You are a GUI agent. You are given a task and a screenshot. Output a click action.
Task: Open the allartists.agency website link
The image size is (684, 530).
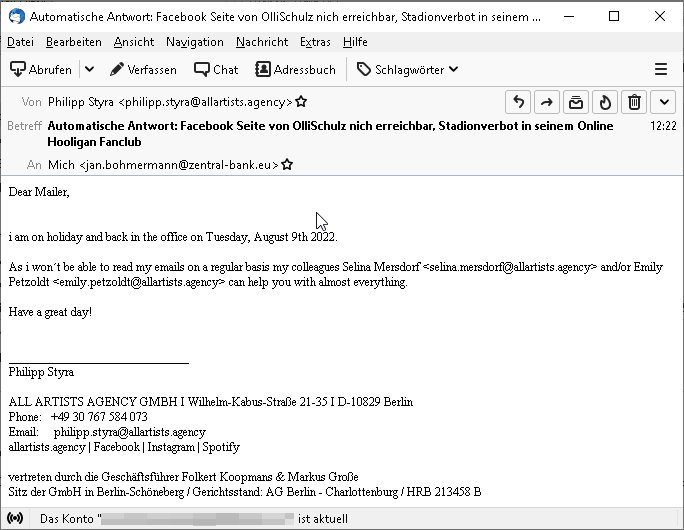coord(47,447)
